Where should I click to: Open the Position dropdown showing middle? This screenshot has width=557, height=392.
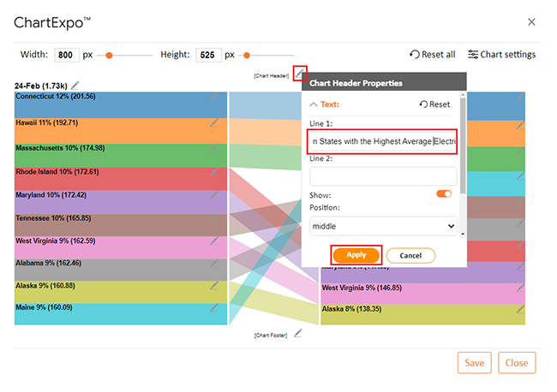(383, 226)
